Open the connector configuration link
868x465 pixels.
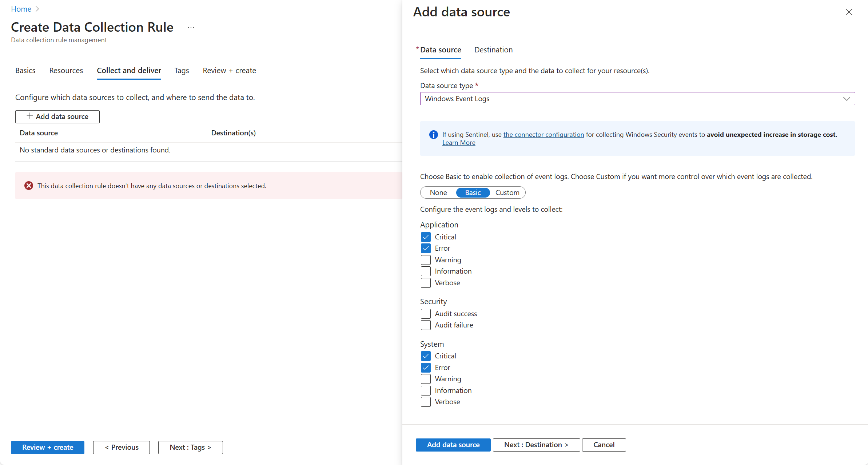[x=544, y=135]
